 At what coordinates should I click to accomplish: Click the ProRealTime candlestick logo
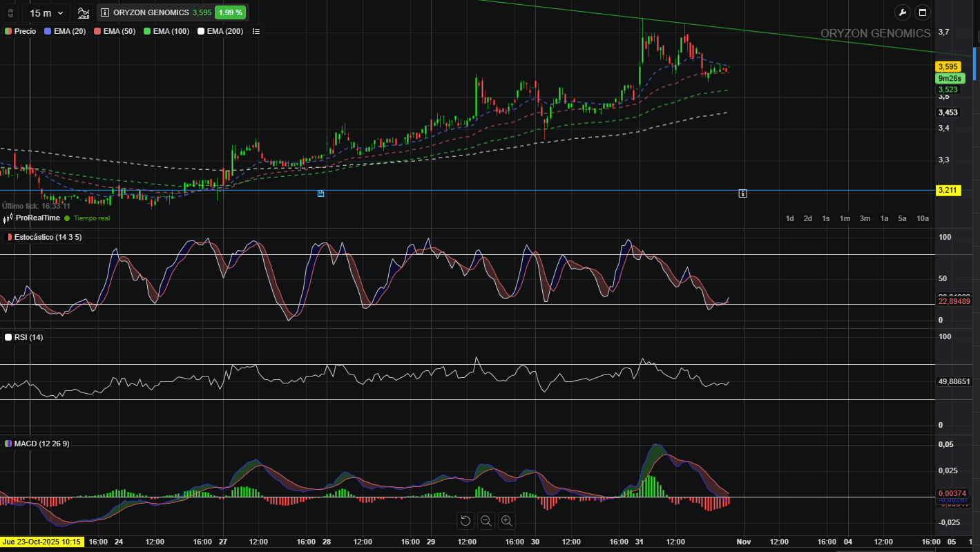[8, 218]
